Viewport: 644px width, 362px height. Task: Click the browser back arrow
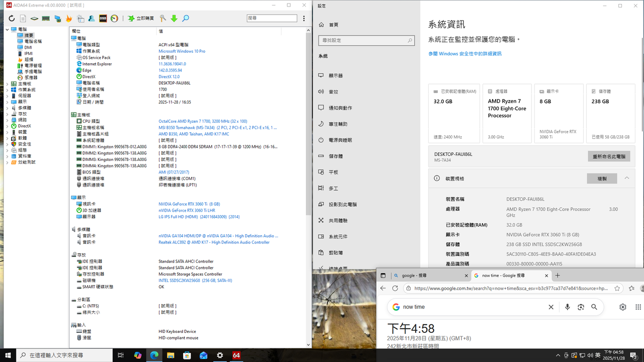pyautogui.click(x=383, y=288)
